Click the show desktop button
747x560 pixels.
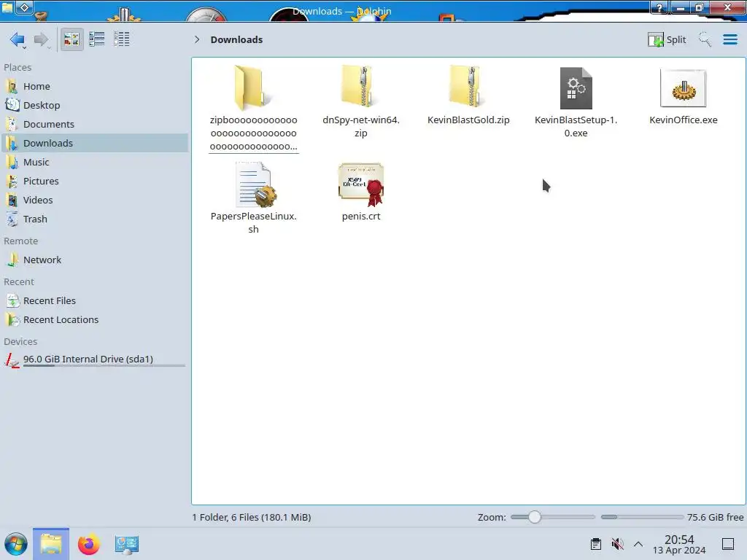pos(728,544)
